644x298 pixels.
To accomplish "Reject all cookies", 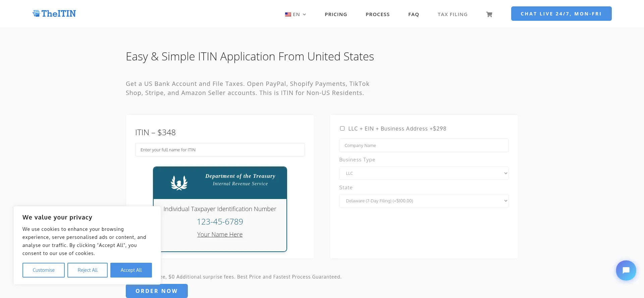I will (x=88, y=270).
